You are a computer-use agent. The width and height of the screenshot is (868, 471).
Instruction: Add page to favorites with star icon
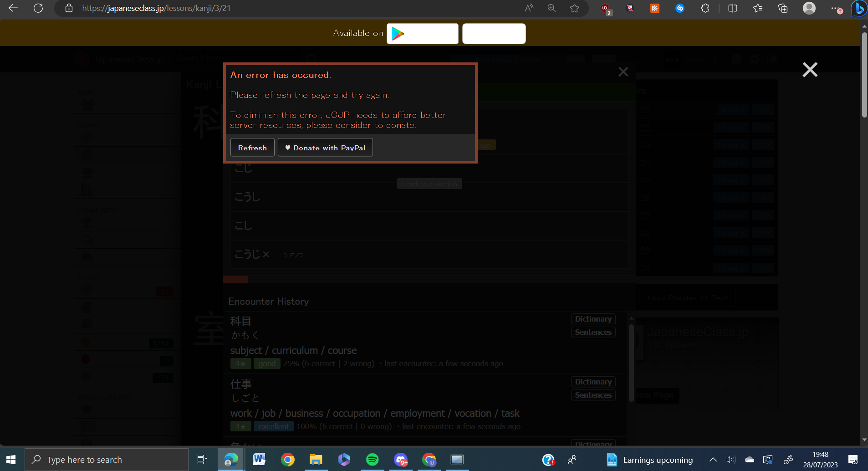[x=574, y=8]
